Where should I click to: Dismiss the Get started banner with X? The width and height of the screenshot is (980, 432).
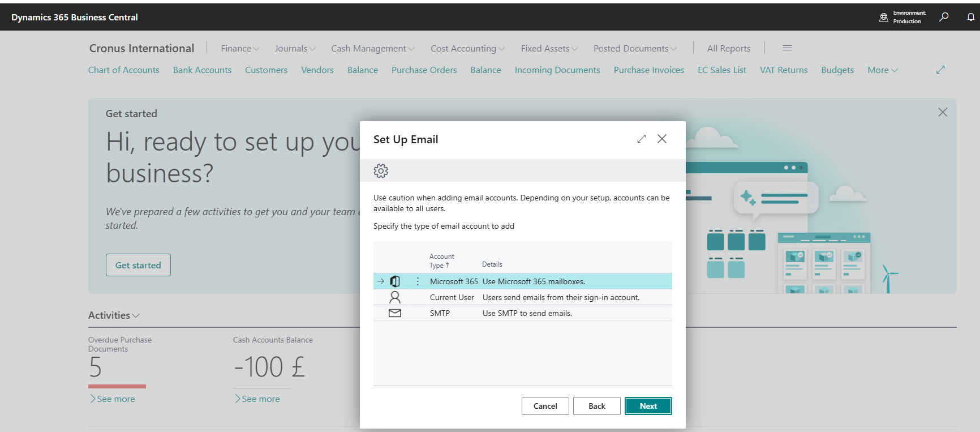pyautogui.click(x=943, y=112)
